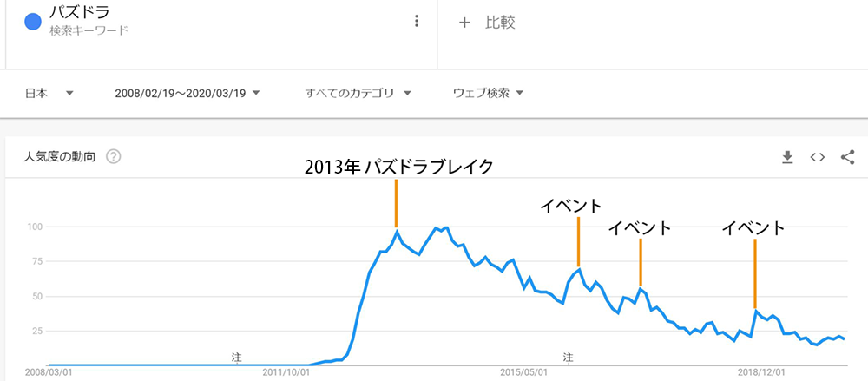
Task: Click the 人気度の動向 chart title
Action: [x=59, y=157]
